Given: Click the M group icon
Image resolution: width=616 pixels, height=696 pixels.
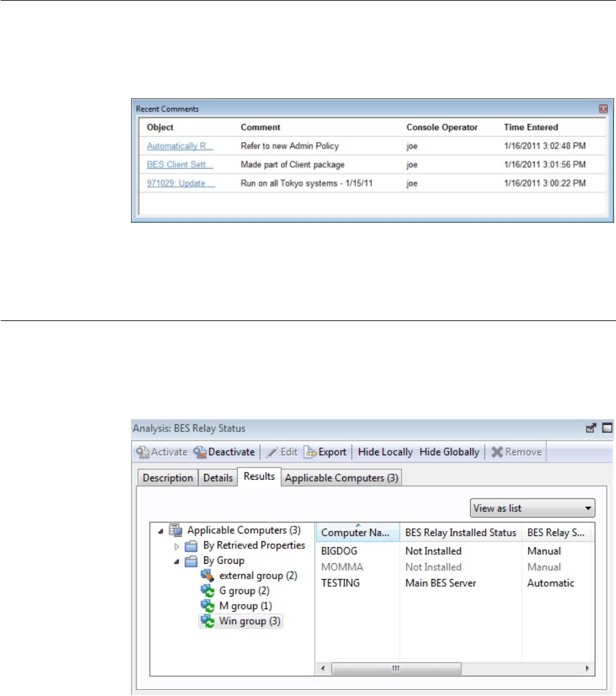Looking at the screenshot, I should click(x=207, y=606).
